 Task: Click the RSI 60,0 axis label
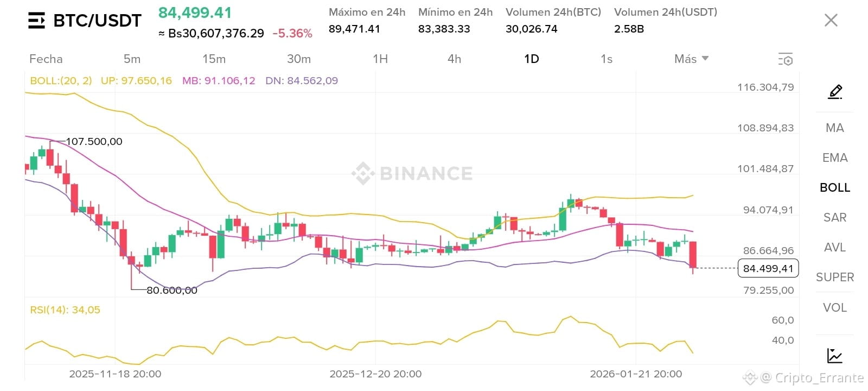[783, 320]
